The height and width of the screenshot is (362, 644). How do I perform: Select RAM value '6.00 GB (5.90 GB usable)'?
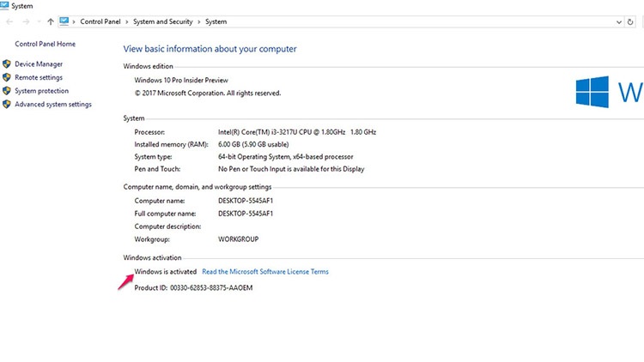click(253, 144)
